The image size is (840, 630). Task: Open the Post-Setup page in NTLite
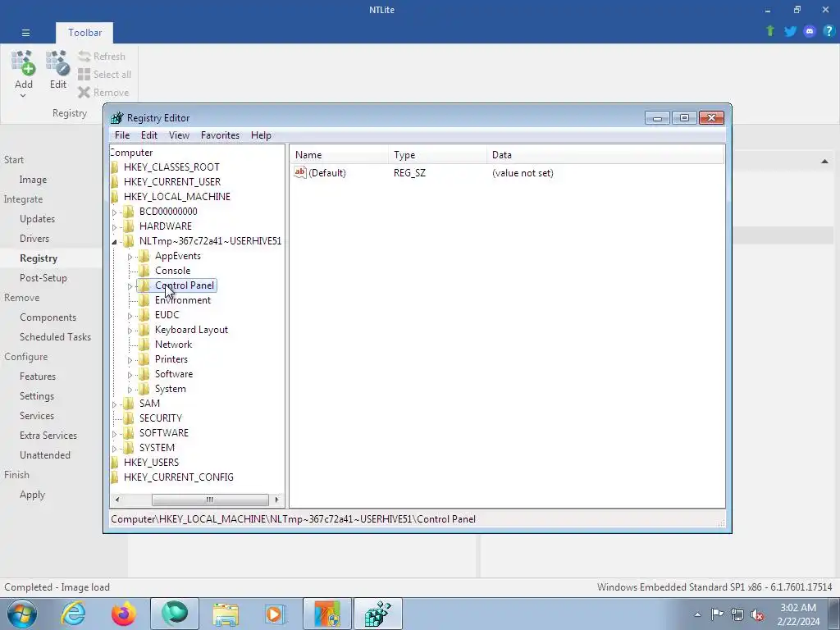[43, 278]
